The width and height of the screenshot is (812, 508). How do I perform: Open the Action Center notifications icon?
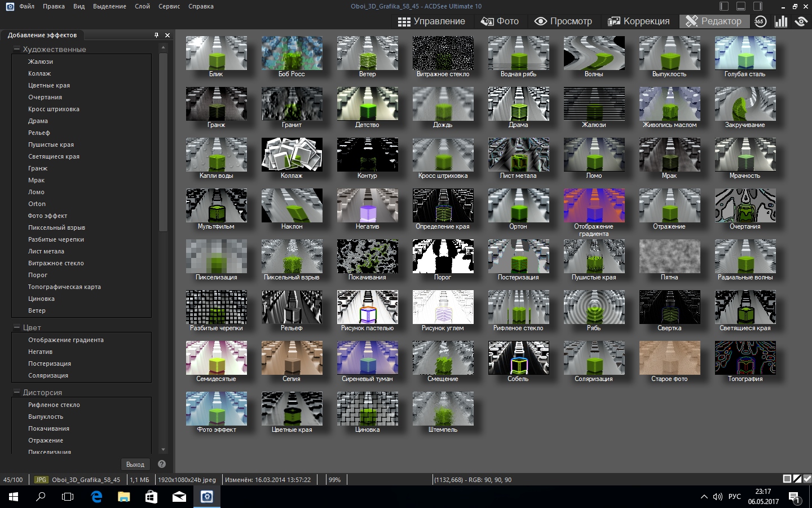pyautogui.click(x=795, y=497)
